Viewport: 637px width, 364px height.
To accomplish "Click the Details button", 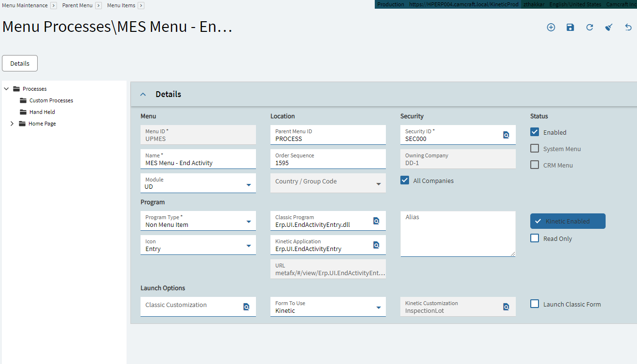I will [20, 63].
